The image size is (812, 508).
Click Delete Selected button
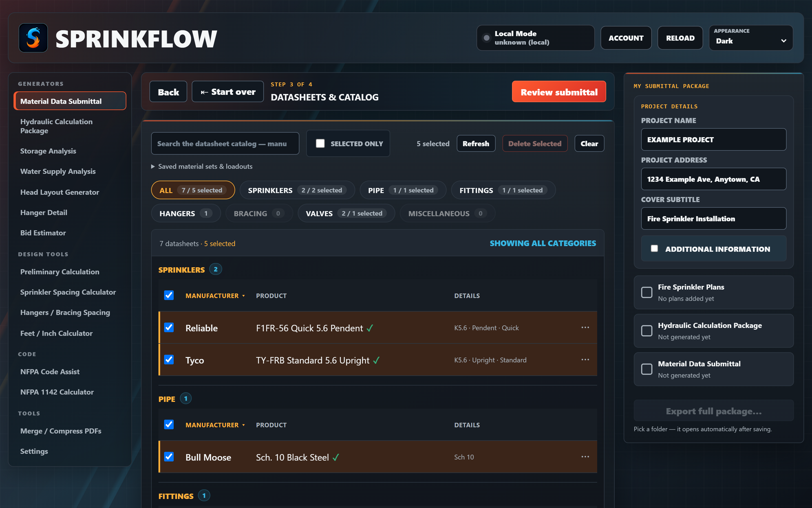coord(535,143)
